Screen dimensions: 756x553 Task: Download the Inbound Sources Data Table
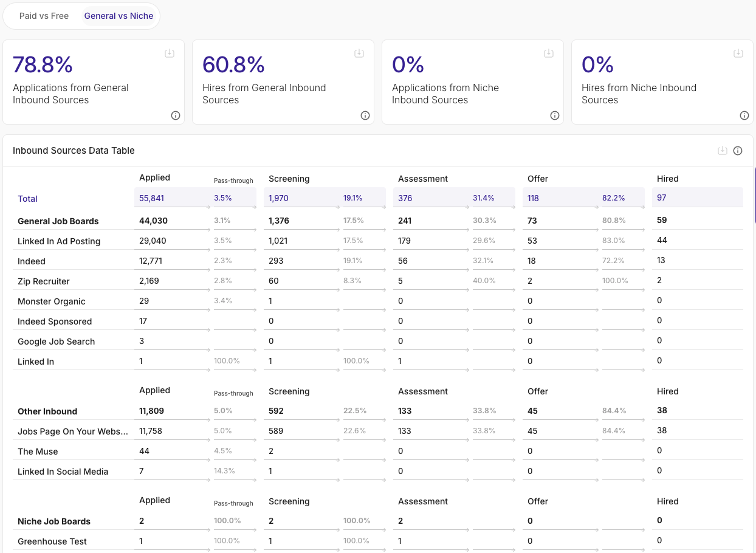[x=723, y=151]
